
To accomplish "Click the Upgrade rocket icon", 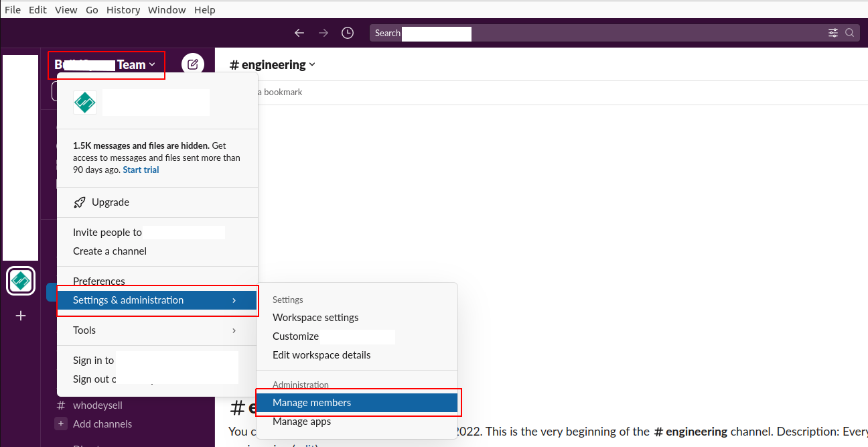I will pos(80,202).
